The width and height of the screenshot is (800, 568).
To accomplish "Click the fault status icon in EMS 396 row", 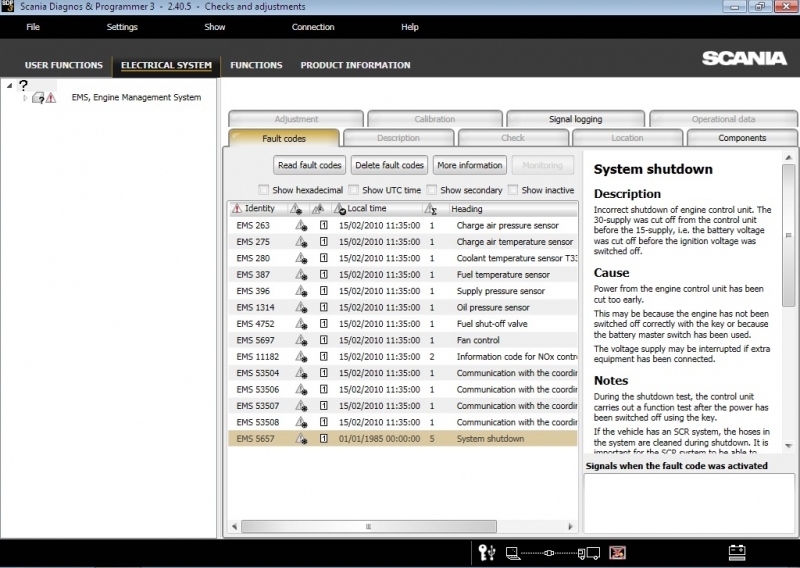I will tap(301, 291).
